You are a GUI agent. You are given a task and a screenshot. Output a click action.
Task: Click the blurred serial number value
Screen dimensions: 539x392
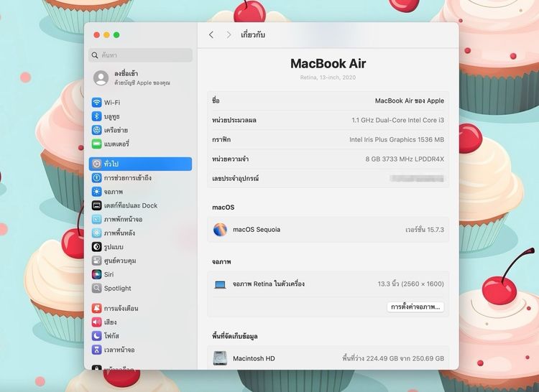[x=417, y=178]
